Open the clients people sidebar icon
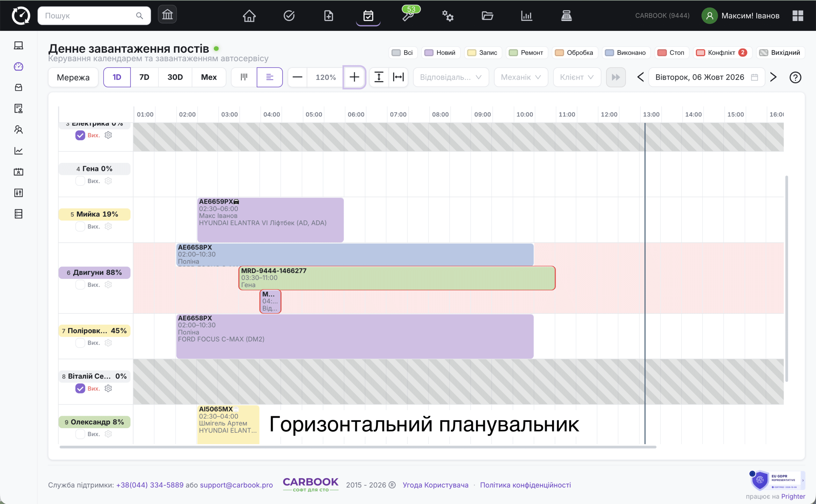The width and height of the screenshot is (816, 504). [x=19, y=130]
